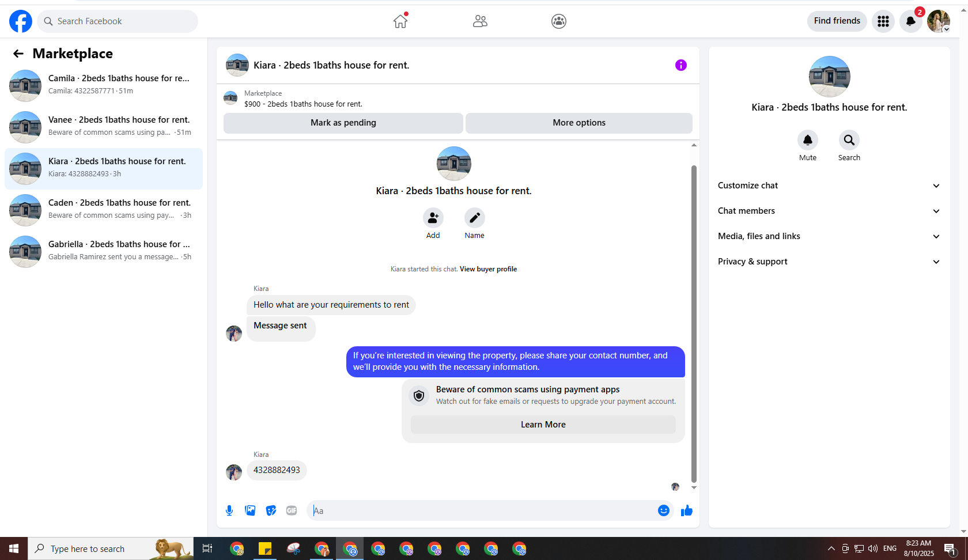Image resolution: width=968 pixels, height=560 pixels.
Task: Open the nine-dot Menu grid
Action: coord(883,21)
